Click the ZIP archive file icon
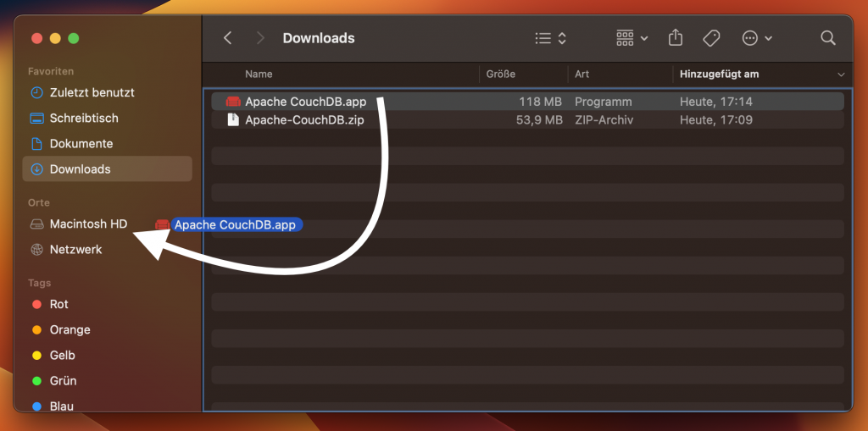Viewport: 868px width, 431px height. 233,120
